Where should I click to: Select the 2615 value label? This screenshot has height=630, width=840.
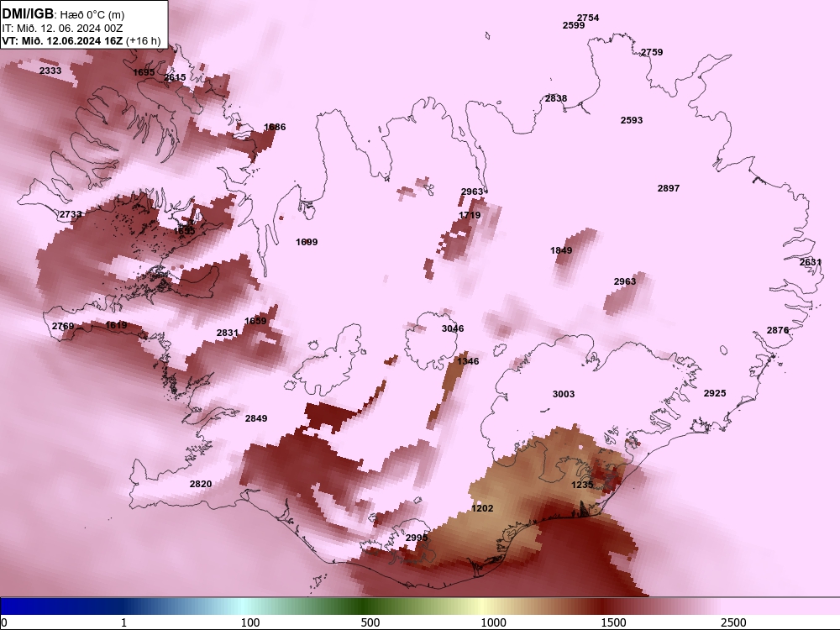point(175,77)
